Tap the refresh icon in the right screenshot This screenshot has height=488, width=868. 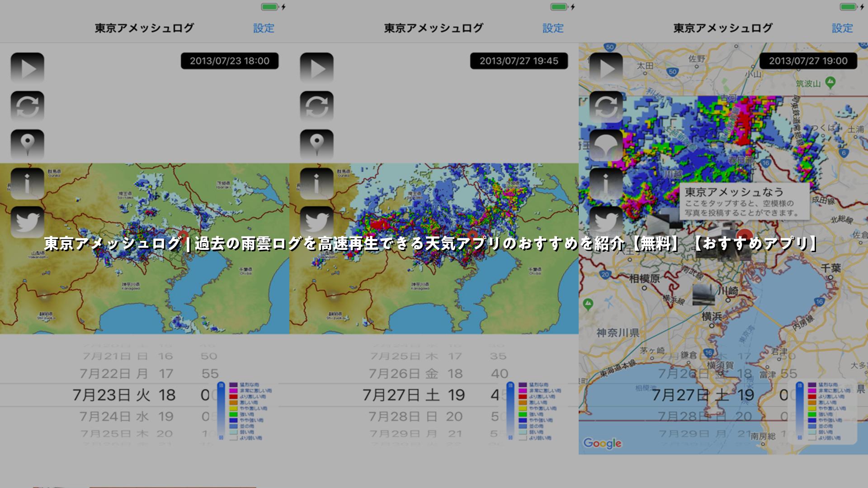coord(606,107)
